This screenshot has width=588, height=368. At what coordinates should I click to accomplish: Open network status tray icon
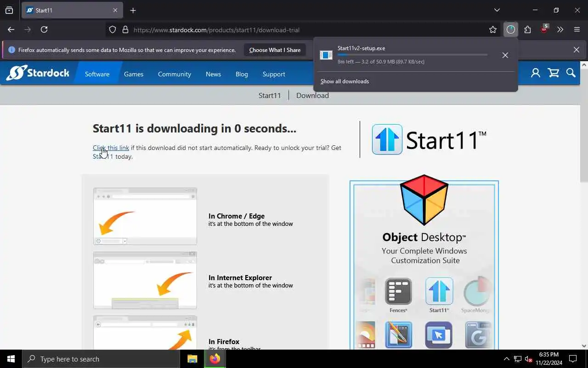point(518,359)
